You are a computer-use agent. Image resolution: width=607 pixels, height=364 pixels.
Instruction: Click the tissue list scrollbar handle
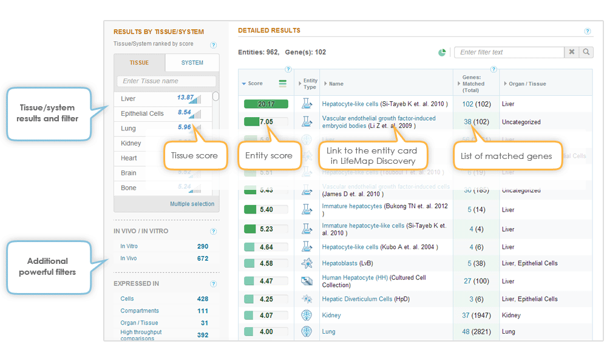[x=215, y=96]
